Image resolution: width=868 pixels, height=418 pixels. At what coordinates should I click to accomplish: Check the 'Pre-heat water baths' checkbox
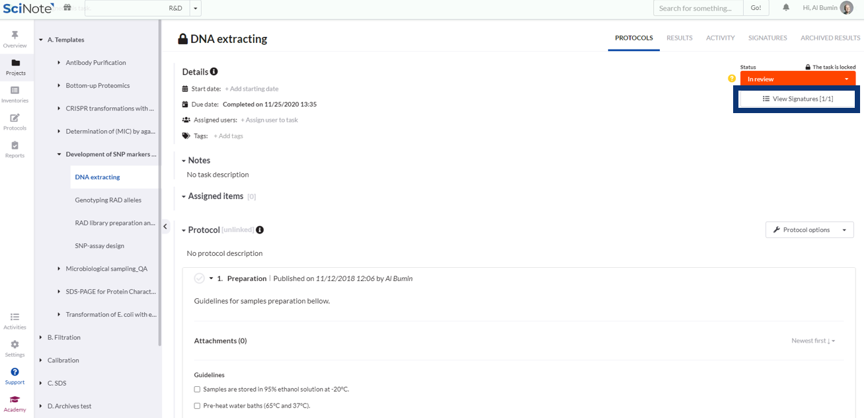(197, 406)
